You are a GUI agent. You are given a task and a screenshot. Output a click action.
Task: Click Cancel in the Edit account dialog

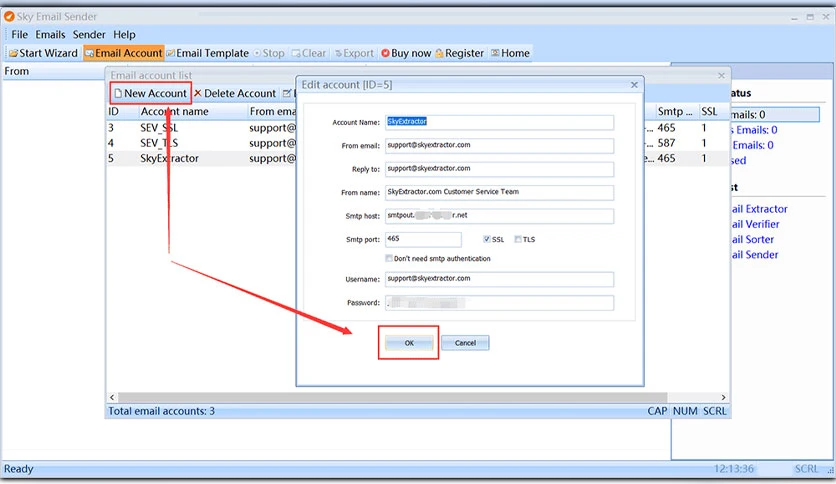(465, 343)
